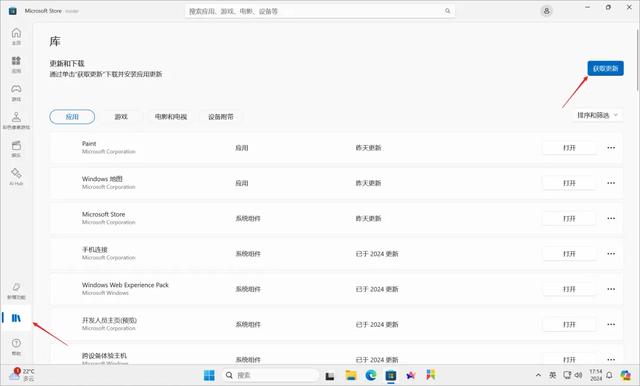Open more options (…) for 开发人员主页(预览)

[x=611, y=324]
